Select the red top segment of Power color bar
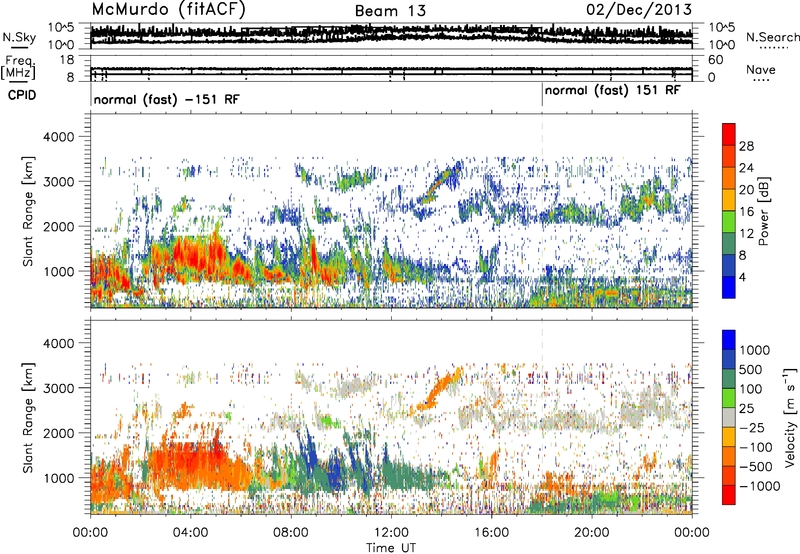800x554 pixels. (x=729, y=134)
